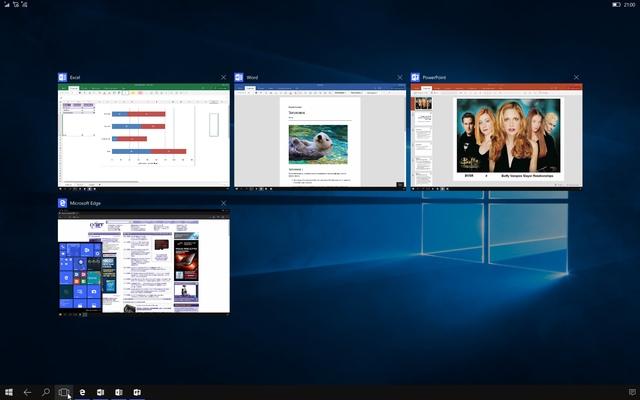Click the Back arrow in the taskbar
The width and height of the screenshot is (640, 400).
click(x=27, y=392)
